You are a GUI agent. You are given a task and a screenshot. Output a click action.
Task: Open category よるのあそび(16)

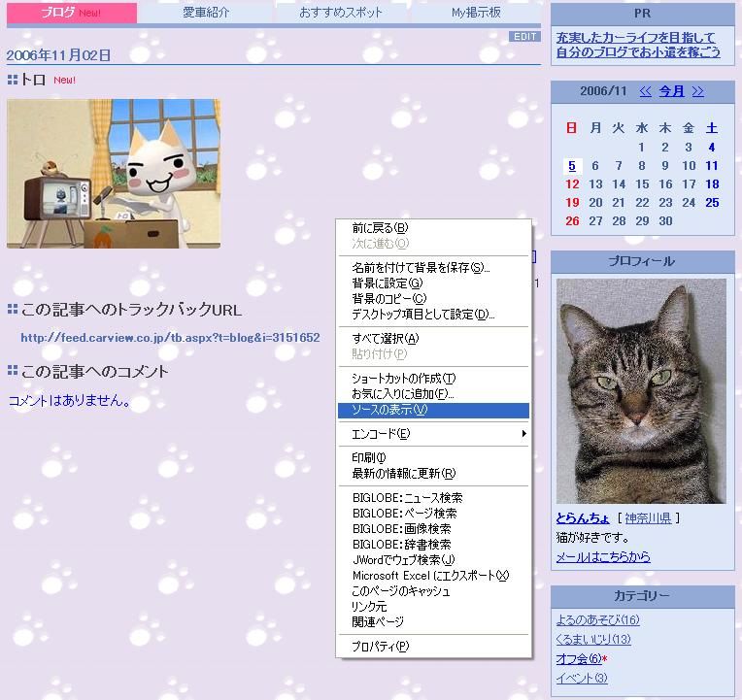597,619
